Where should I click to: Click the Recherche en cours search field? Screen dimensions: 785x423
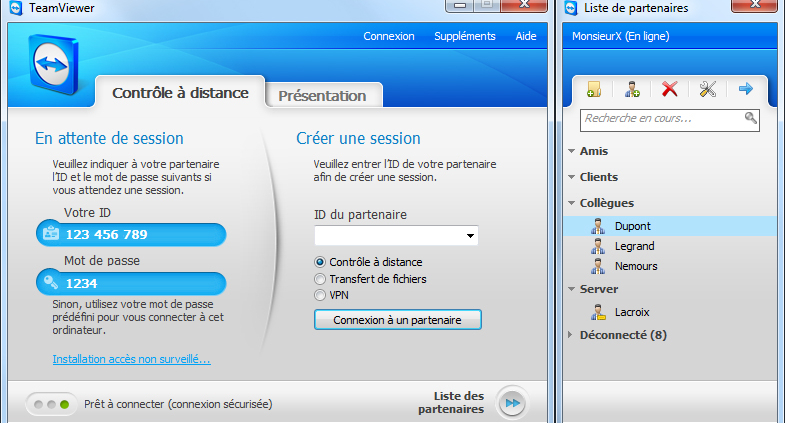[669, 120]
